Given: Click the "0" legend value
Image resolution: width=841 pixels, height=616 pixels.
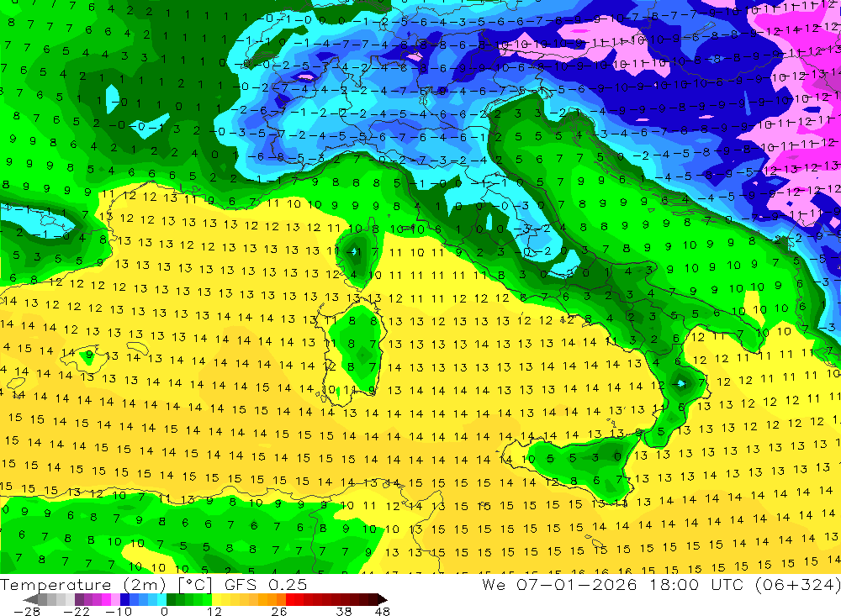Looking at the screenshot, I should 164,611.
